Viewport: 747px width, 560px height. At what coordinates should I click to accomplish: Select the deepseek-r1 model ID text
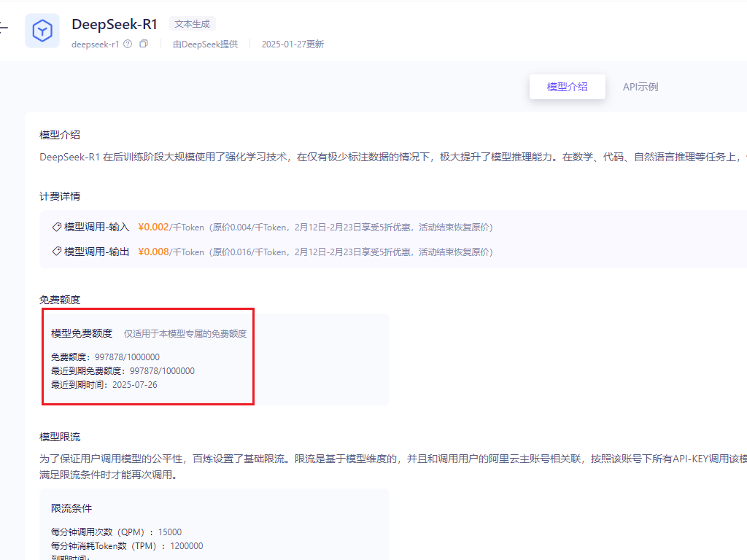[x=96, y=44]
